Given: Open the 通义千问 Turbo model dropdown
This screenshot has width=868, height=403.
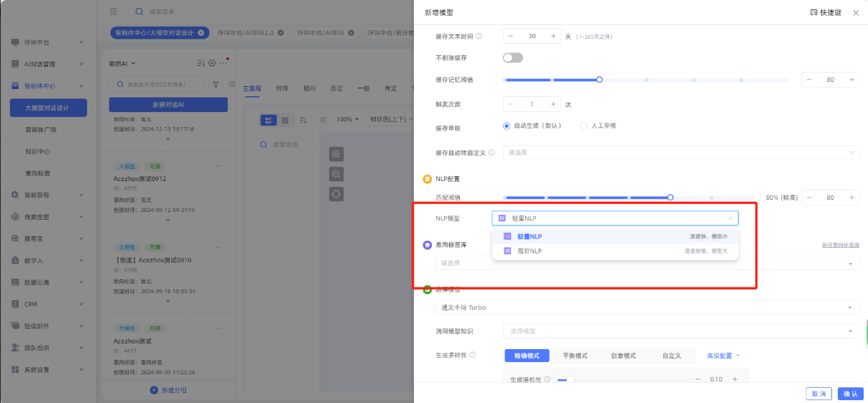Looking at the screenshot, I should point(647,307).
